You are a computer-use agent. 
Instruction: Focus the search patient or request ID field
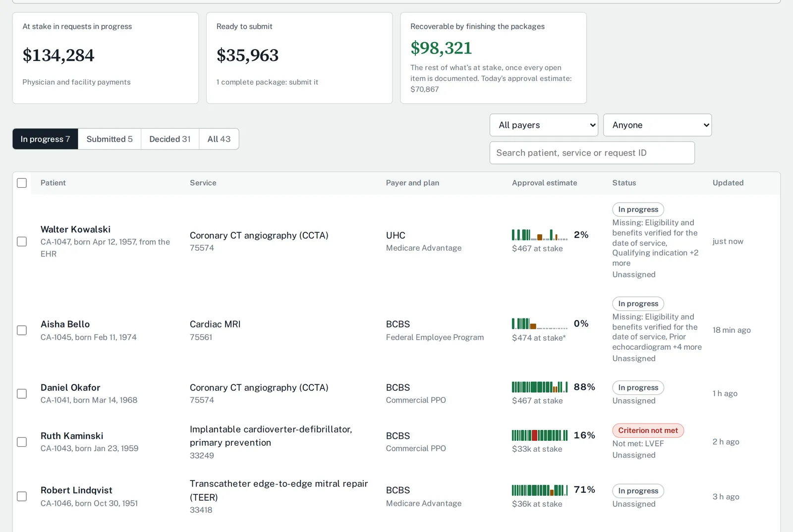pyautogui.click(x=592, y=153)
